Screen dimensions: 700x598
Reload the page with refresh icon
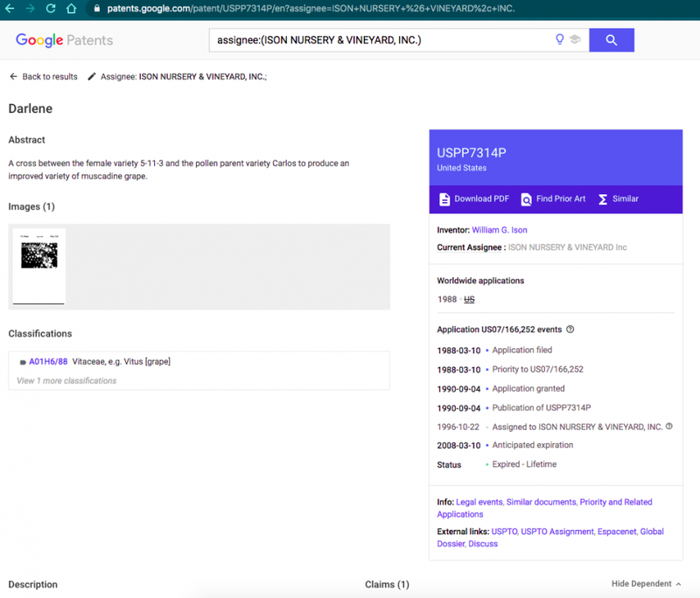(51, 9)
